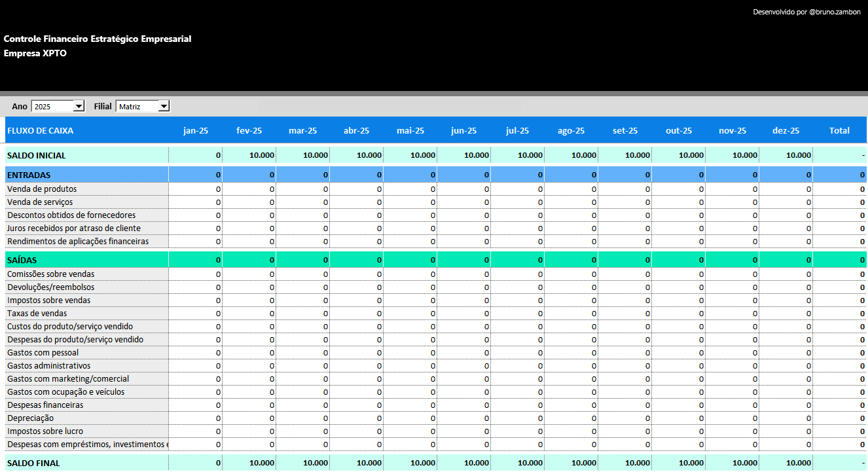The width and height of the screenshot is (868, 472).
Task: Select the Venda de produtos row label
Action: 42,189
